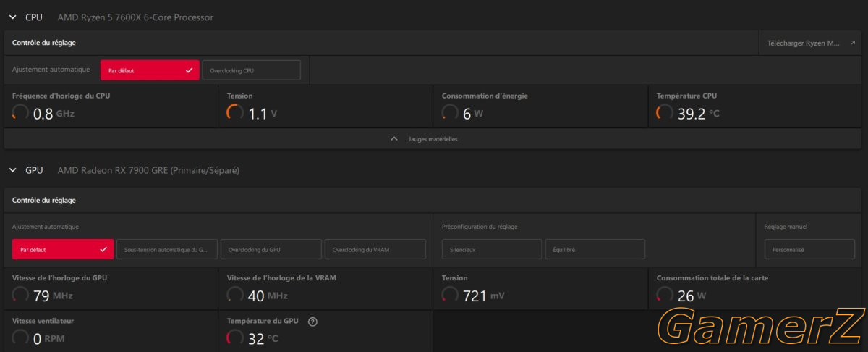Viewport: 868px width, 352px height.
Task: Enable Overclocking du VRAM option
Action: [x=375, y=249]
